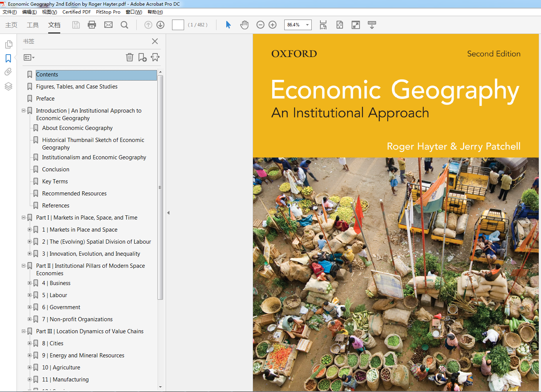The image size is (541, 392).
Task: Open the 帮助(H) menu
Action: [155, 12]
